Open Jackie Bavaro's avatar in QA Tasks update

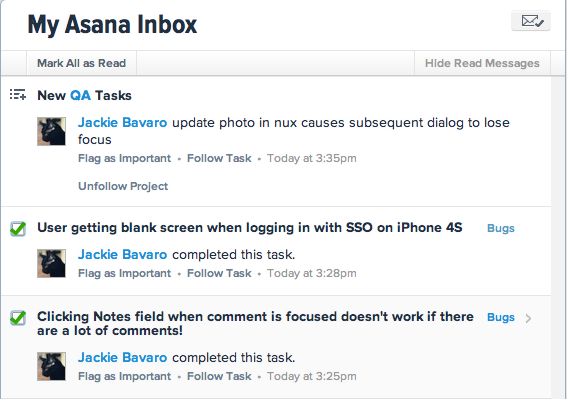click(51, 131)
